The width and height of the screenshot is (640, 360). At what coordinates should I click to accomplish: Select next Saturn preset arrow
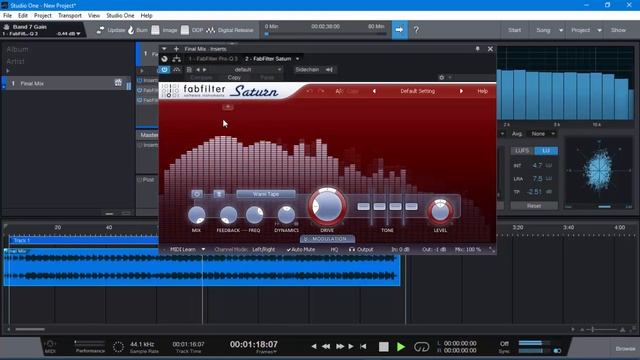461,91
